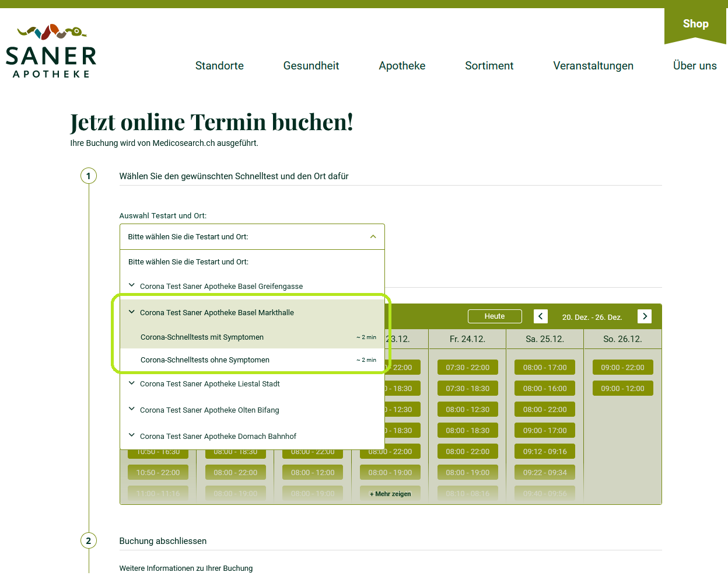The width and height of the screenshot is (728, 586).
Task: Open Veranstaltungen menu
Action: 593,66
